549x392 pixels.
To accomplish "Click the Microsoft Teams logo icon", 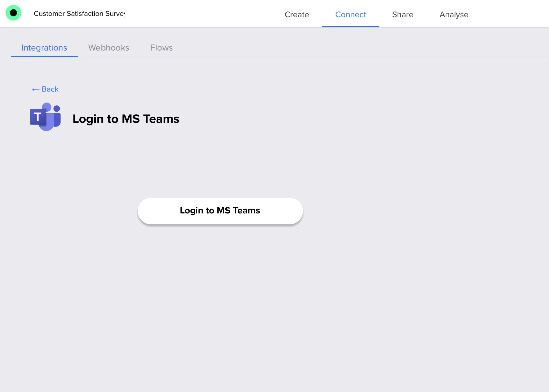I will [45, 117].
